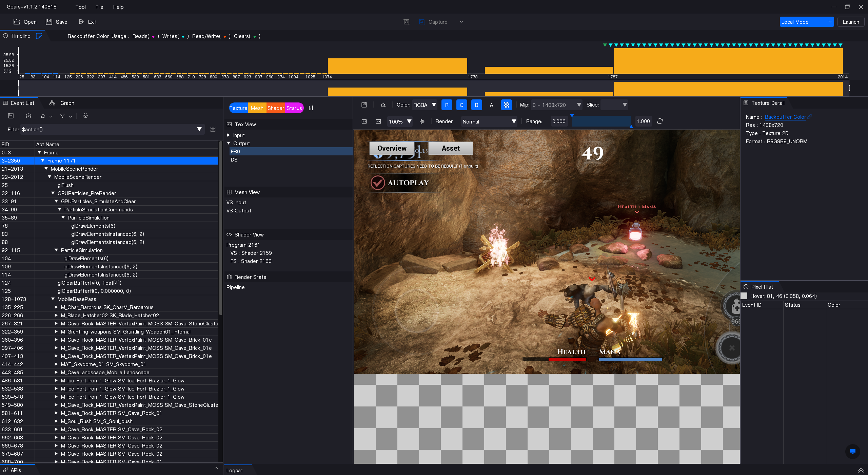Click the blue Range slider bar

tap(601, 121)
